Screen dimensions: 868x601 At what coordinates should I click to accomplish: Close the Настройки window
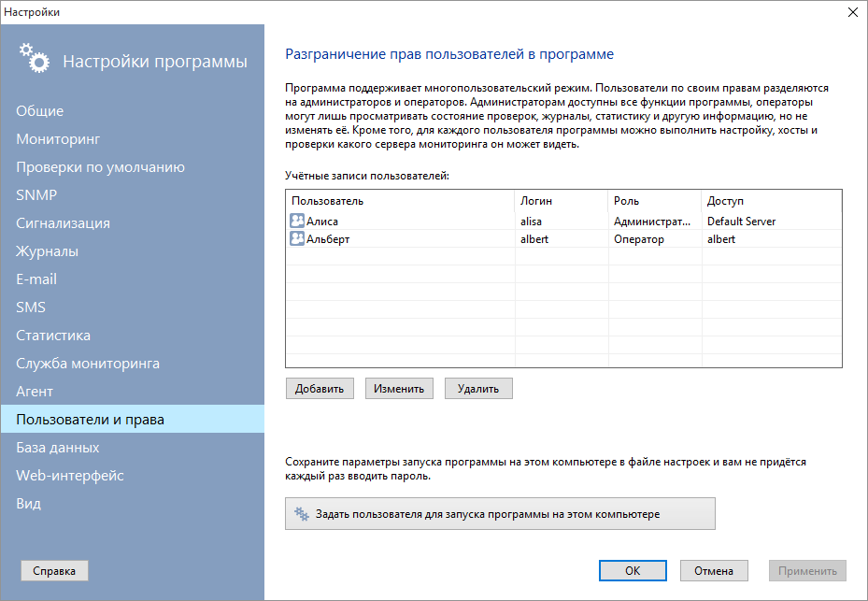pos(852,12)
